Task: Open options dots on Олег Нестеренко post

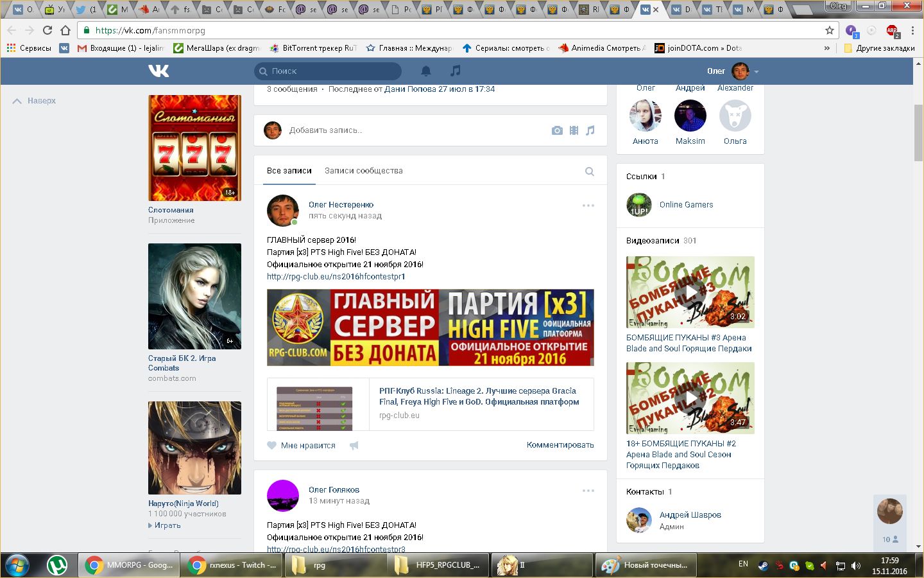Action: (x=588, y=206)
